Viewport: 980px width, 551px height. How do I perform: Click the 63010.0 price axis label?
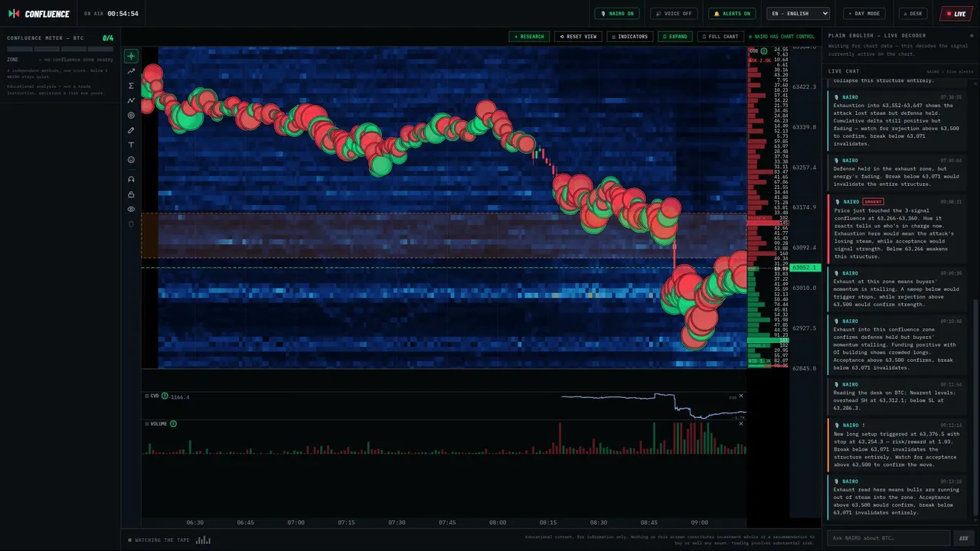pyautogui.click(x=804, y=288)
